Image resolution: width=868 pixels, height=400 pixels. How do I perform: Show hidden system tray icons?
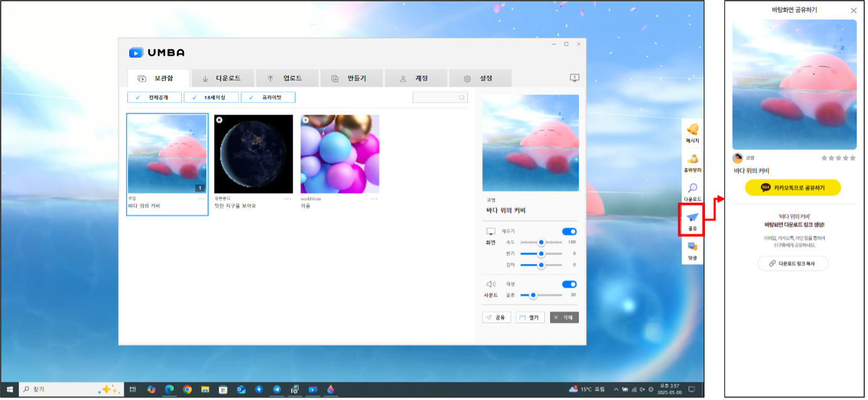coord(616,389)
